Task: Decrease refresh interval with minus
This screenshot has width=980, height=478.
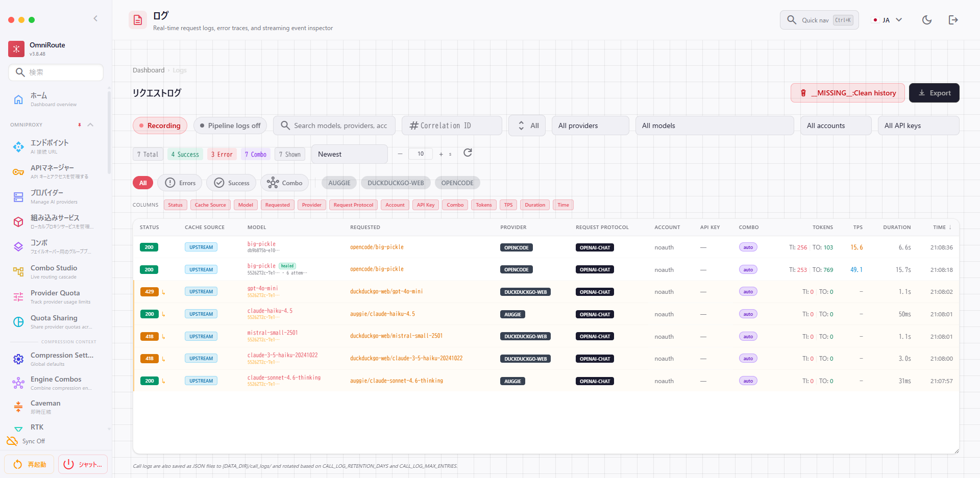Action: pyautogui.click(x=400, y=154)
